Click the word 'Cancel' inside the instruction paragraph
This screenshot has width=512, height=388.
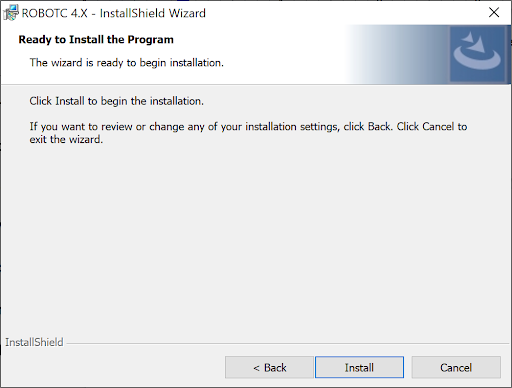438,127
